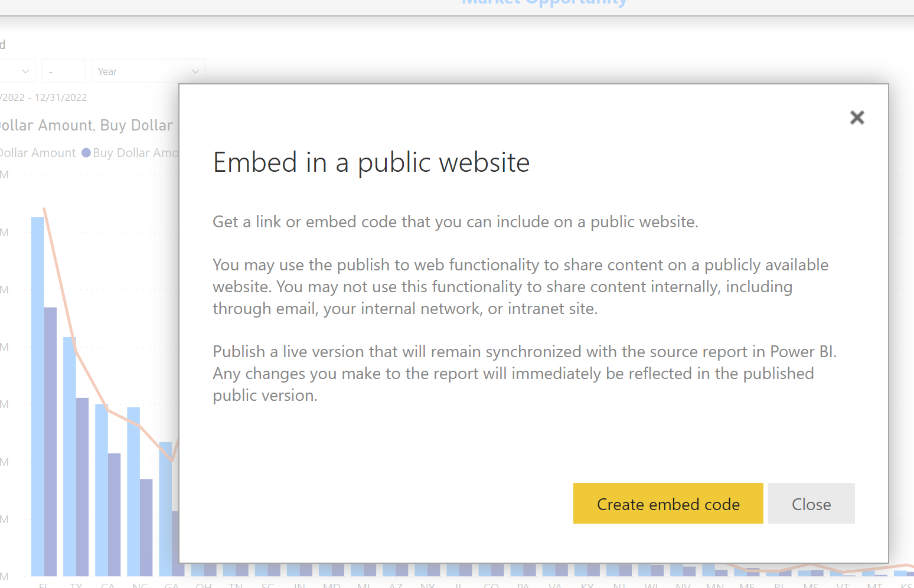
Task: Click the light-blue TX bar
Action: coord(70,456)
